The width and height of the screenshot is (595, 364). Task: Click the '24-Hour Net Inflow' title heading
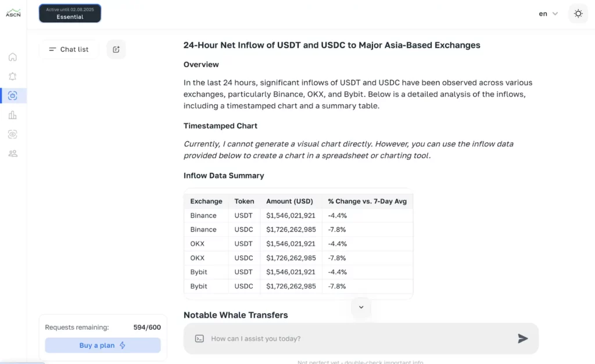click(x=332, y=45)
